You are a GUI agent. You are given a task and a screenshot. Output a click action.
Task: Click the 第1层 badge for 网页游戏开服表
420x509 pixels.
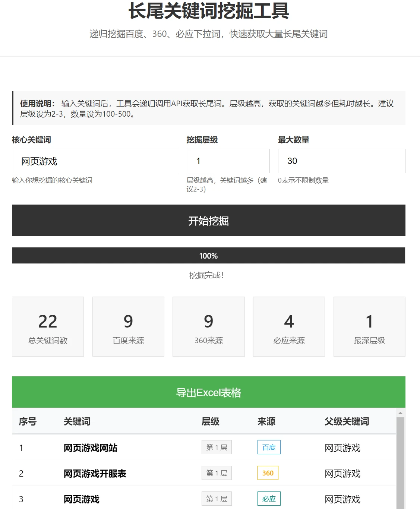217,473
